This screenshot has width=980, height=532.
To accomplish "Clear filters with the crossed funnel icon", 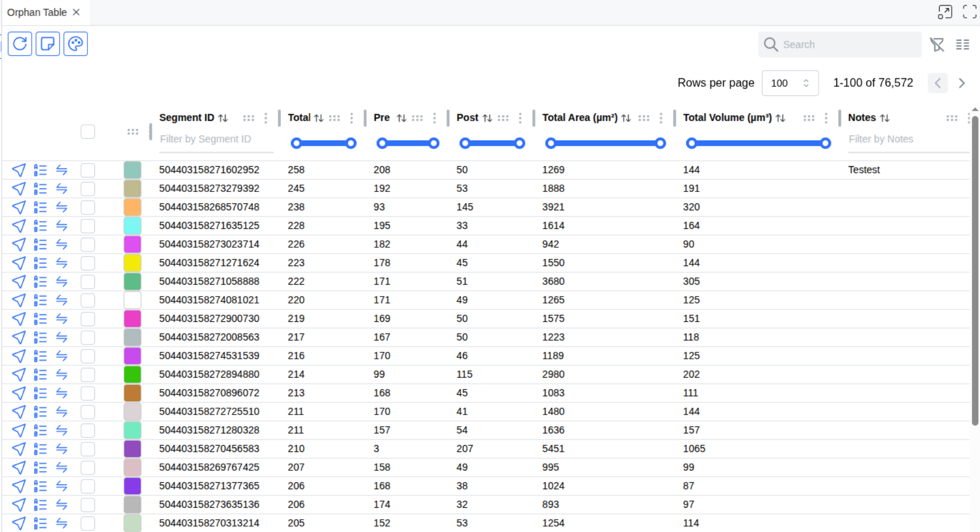I will point(937,45).
